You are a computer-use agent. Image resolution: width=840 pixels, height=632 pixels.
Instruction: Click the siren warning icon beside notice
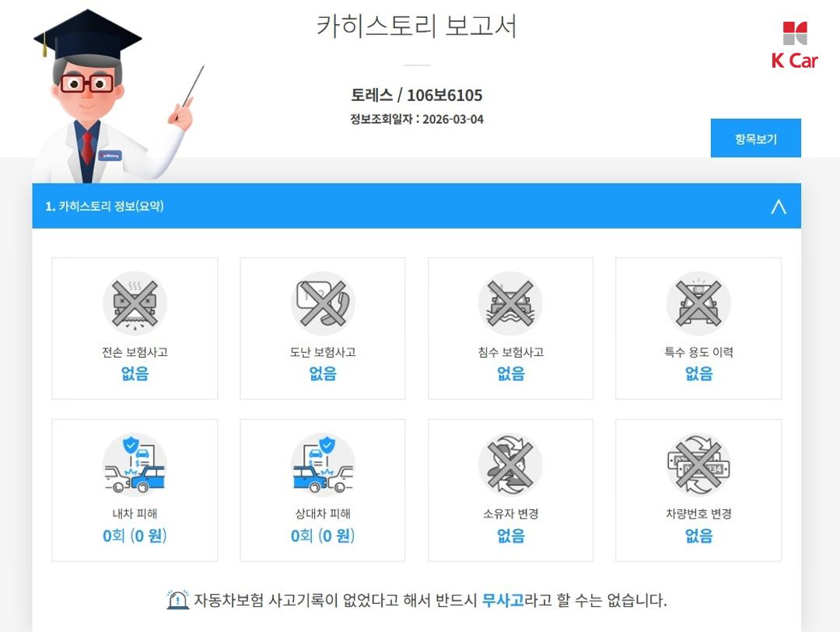point(177,600)
